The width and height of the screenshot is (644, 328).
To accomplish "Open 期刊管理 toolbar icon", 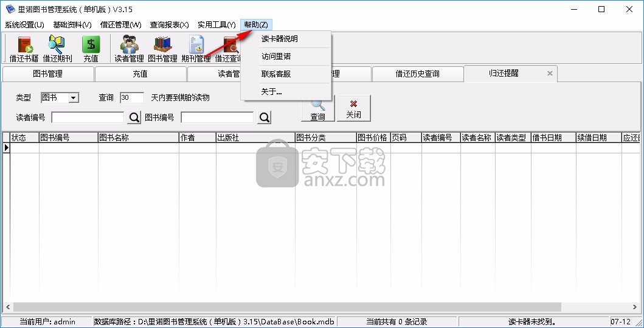I will point(196,49).
